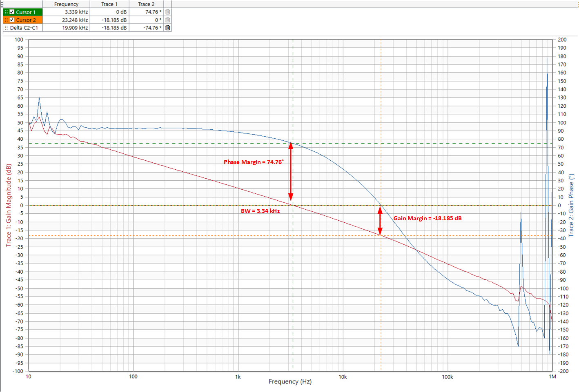This screenshot has height=392, width=579.
Task: Click the Cursor 2 row grip handle
Action: click(x=6, y=20)
